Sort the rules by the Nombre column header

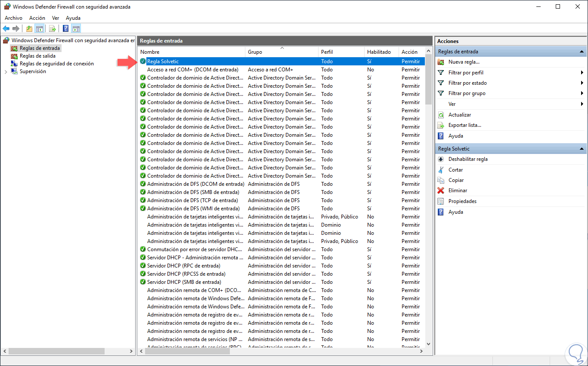click(x=192, y=52)
